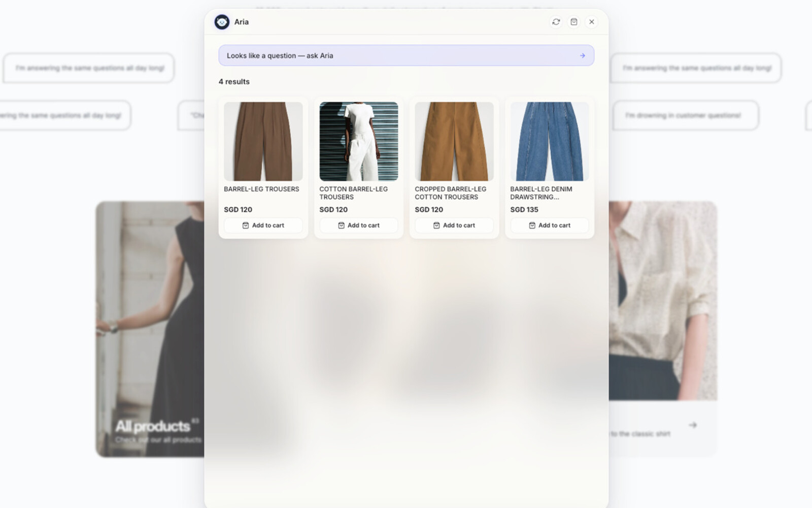The image size is (812, 508).
Task: Click the 'COTTON BARREL-LEG TROUSERS' title
Action: click(353, 193)
